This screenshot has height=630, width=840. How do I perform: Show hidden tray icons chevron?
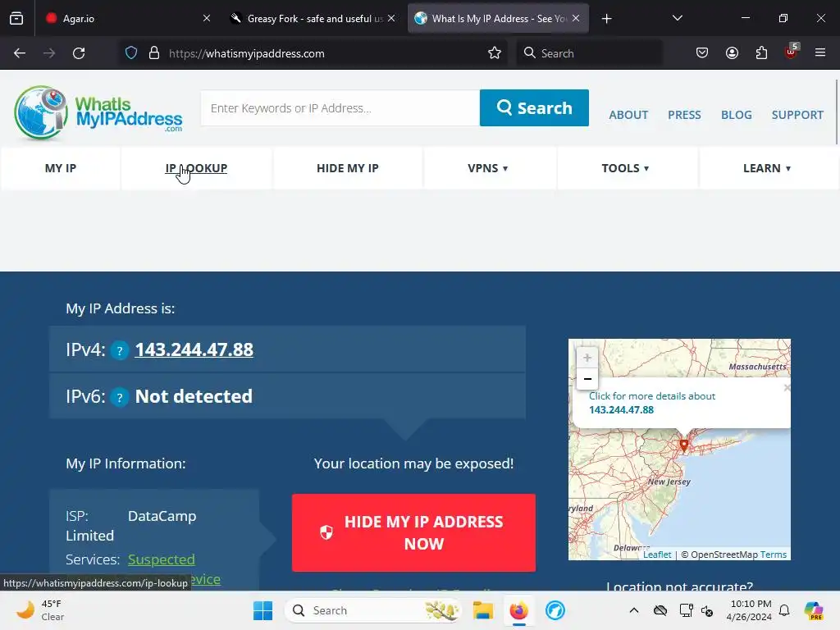[x=634, y=610]
